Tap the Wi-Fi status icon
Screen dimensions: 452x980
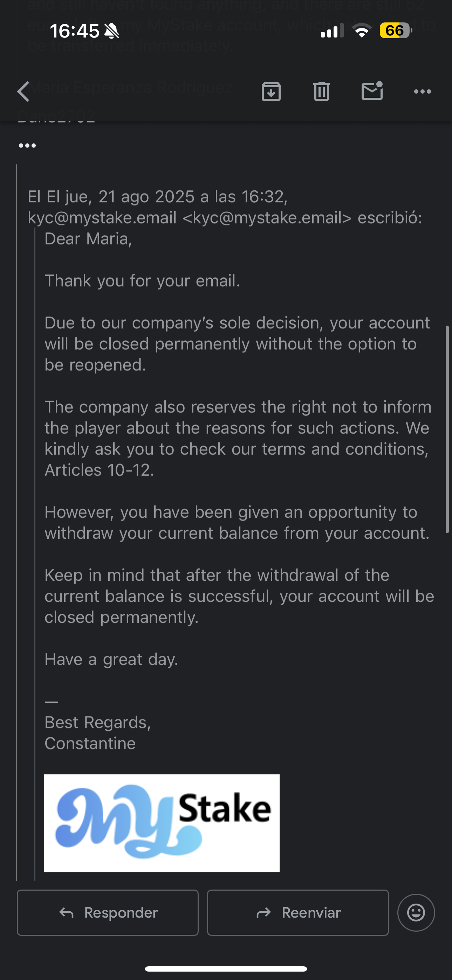tap(362, 30)
